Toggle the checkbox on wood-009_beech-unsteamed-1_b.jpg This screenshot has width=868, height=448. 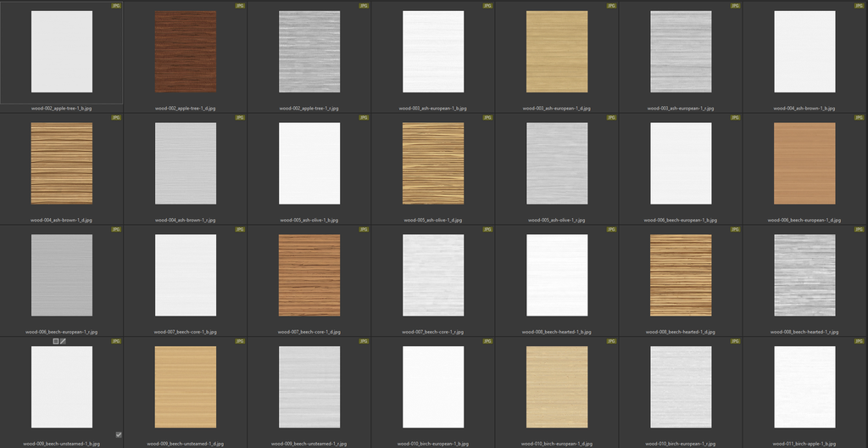119,434
